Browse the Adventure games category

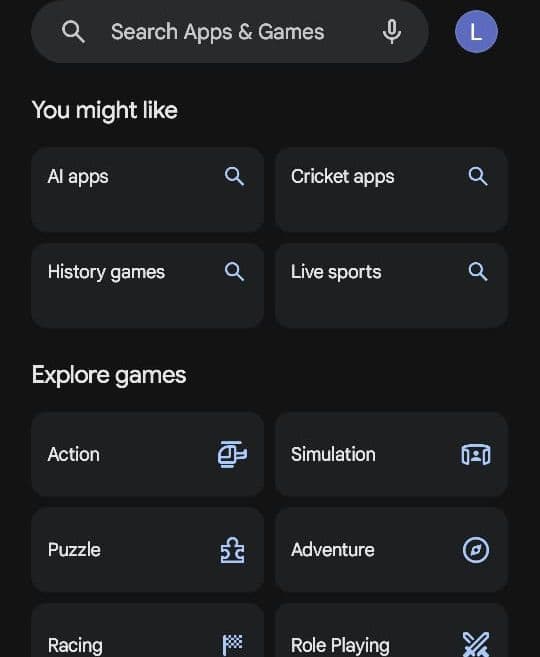pos(391,550)
